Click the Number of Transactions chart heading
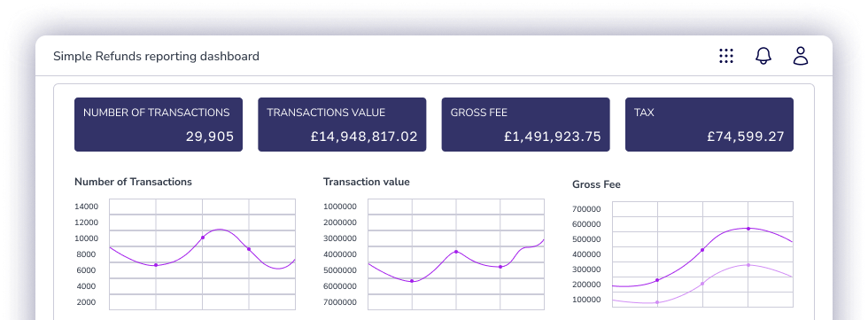 [133, 182]
